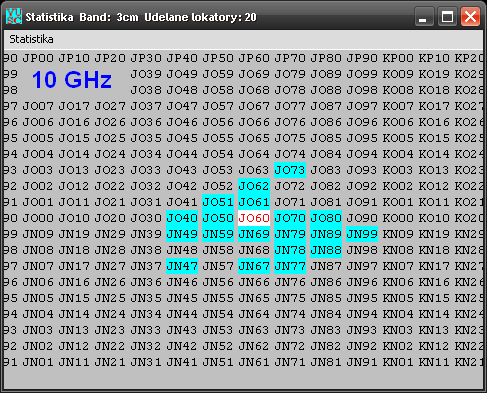Image resolution: width=487 pixels, height=393 pixels.
Task: Click the JO07 locator cell
Action: click(38, 106)
